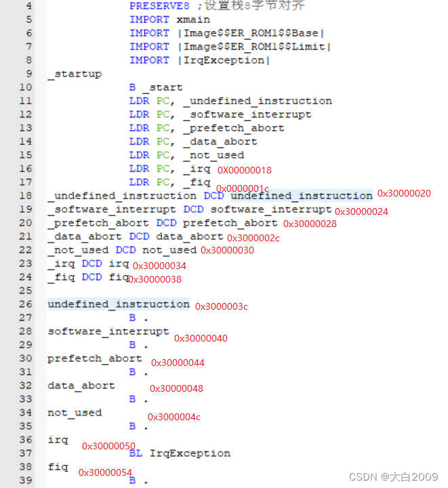
Task: Click the LDR mnemonic on line 11
Action: [139, 101]
